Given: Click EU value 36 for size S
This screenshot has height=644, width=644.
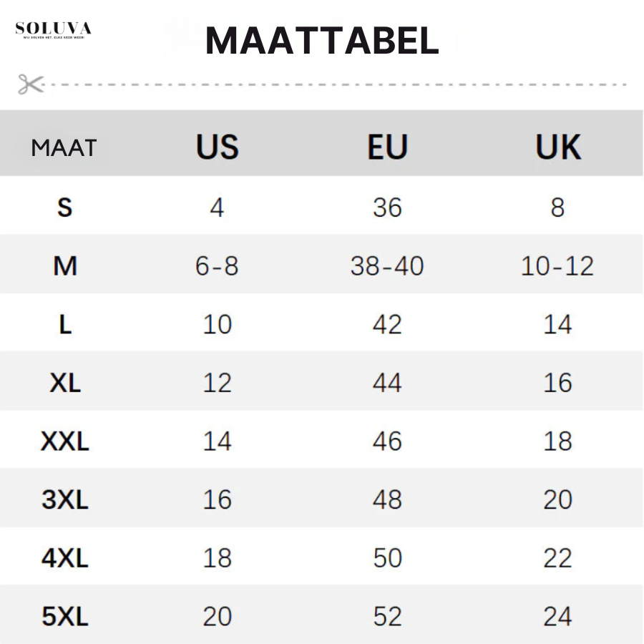Looking at the screenshot, I should 387,208.
